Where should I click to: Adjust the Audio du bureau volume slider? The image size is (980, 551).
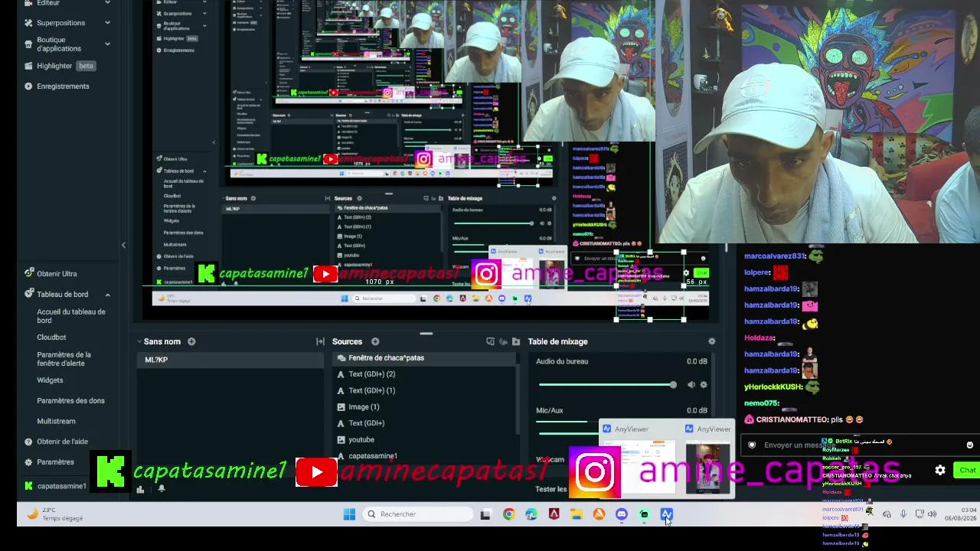pos(607,385)
